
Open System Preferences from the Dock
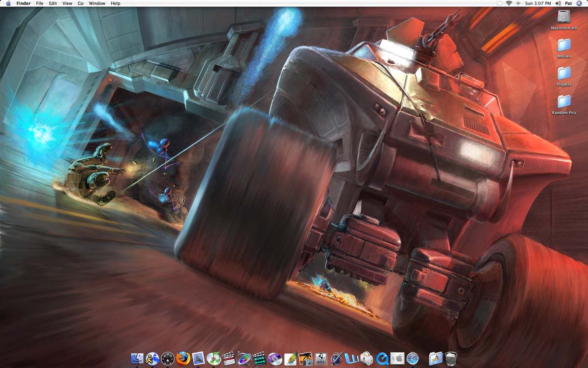coord(397,359)
